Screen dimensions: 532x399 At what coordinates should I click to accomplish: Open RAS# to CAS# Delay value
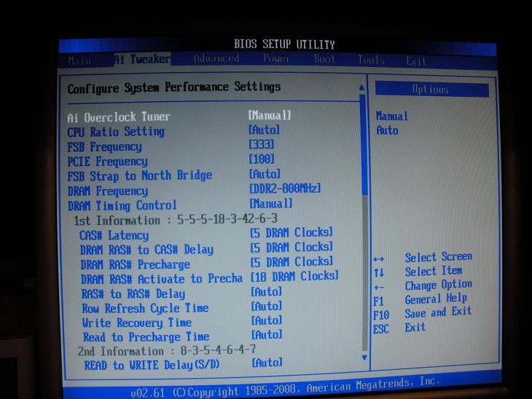292,247
